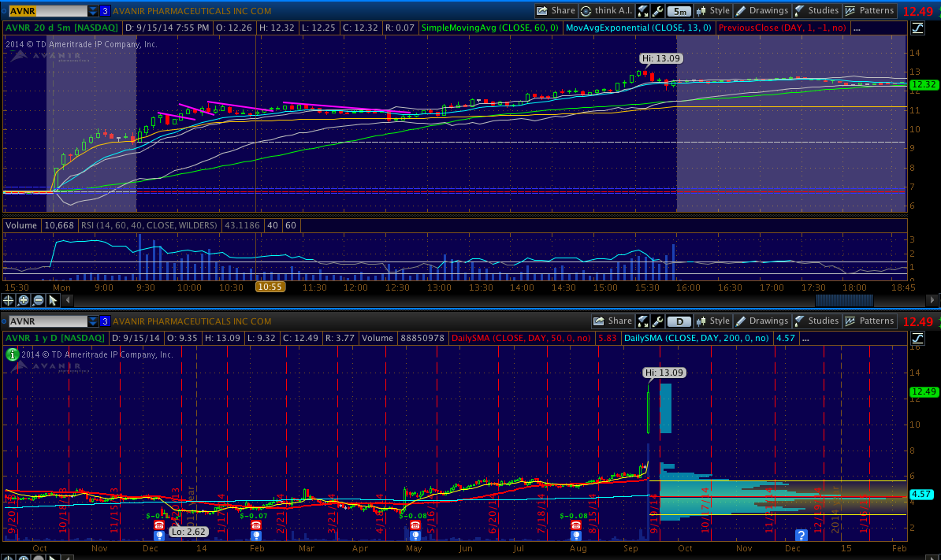The height and width of the screenshot is (560, 941).
Task: Click the blue question mark event marker
Action: pos(802,535)
